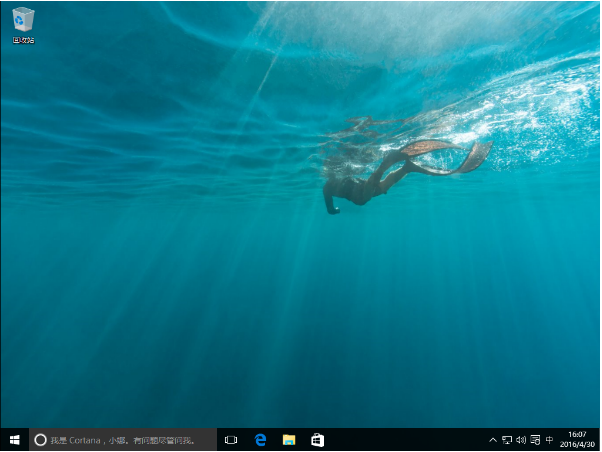Focus the Cortana search box
Viewport: 602px width, 452px height.
click(x=130, y=439)
